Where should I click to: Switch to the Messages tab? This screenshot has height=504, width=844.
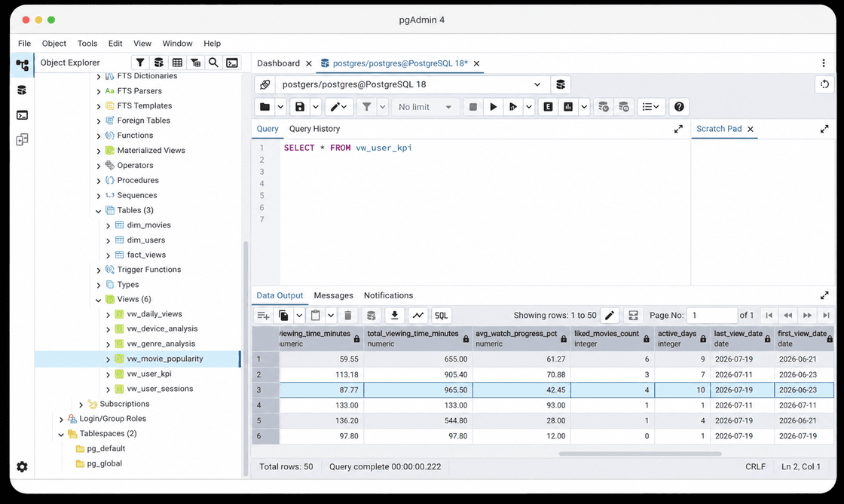pyautogui.click(x=333, y=295)
